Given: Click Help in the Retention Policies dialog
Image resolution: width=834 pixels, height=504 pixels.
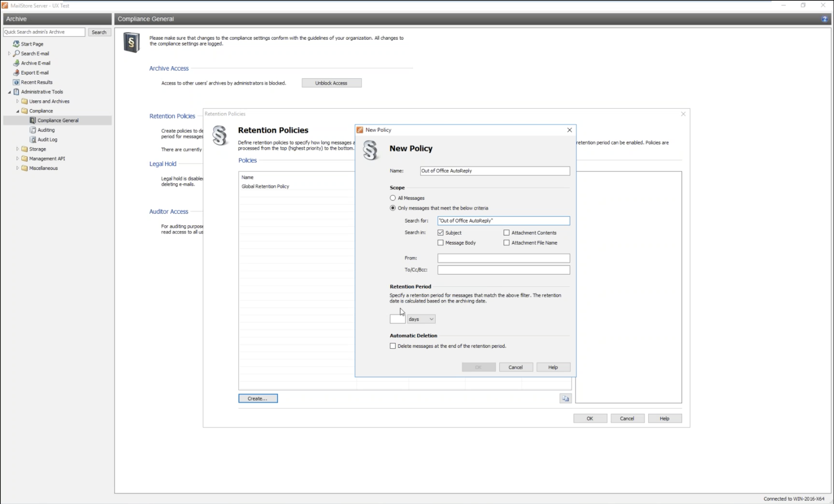Looking at the screenshot, I should tap(665, 419).
